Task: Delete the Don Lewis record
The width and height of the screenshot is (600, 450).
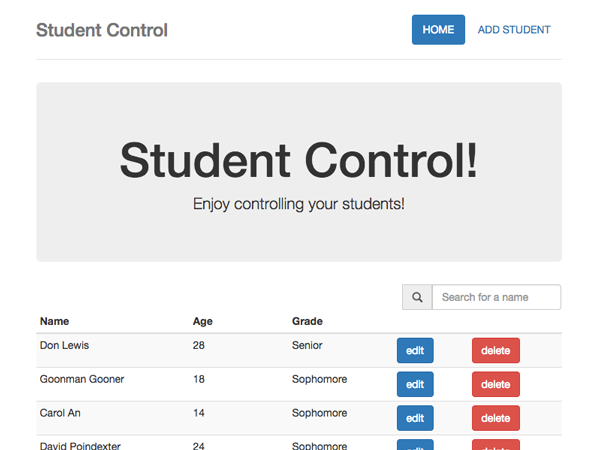Action: 496,351
